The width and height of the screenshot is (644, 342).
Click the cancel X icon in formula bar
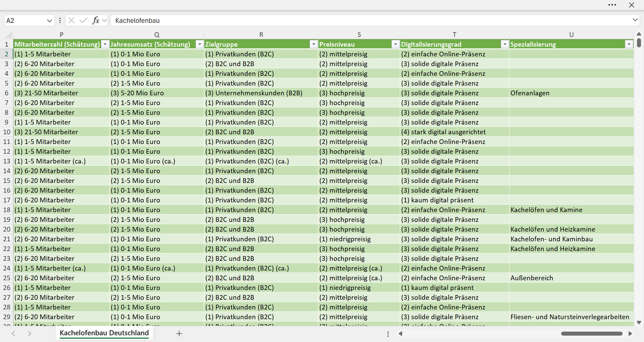tap(72, 21)
